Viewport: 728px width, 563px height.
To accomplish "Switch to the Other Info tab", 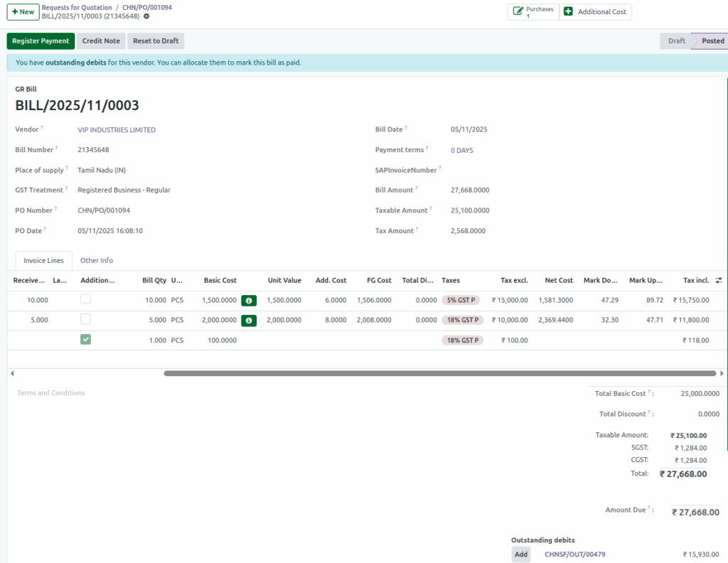I will point(97,260).
